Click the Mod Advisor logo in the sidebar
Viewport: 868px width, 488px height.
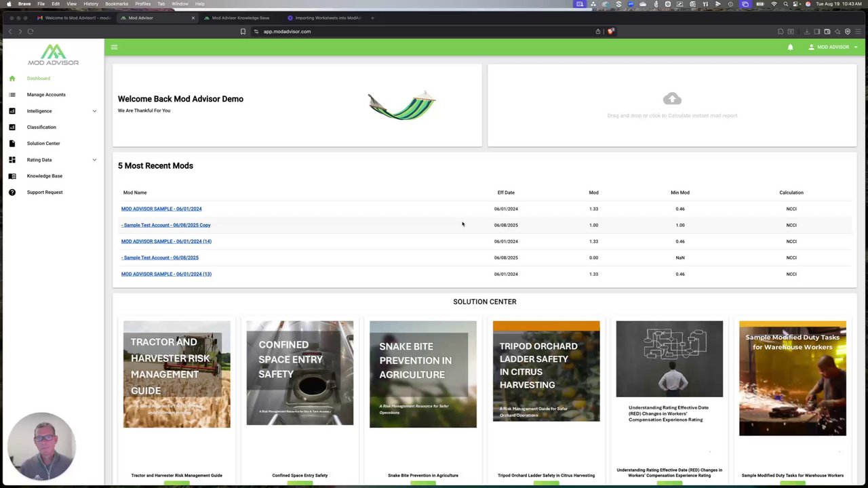tap(53, 55)
